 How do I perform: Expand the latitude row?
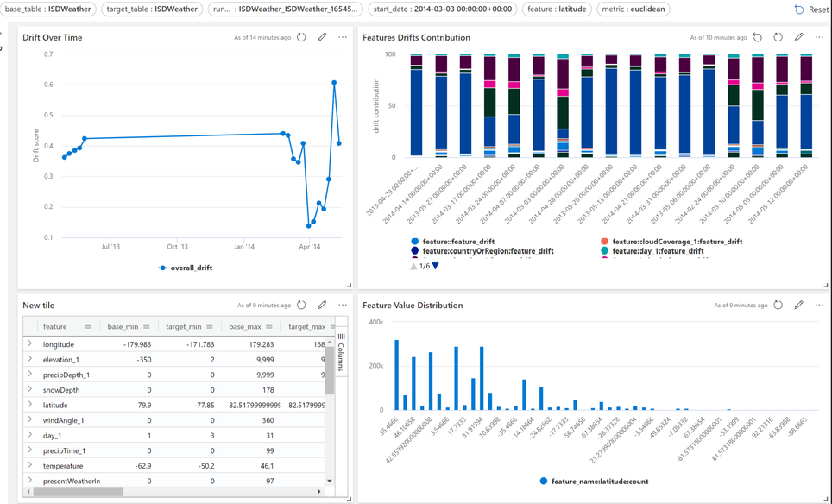coord(30,404)
